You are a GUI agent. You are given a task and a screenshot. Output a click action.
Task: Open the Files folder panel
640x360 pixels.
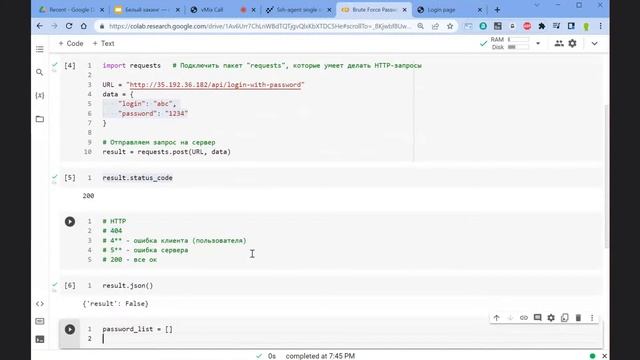pyautogui.click(x=40, y=119)
